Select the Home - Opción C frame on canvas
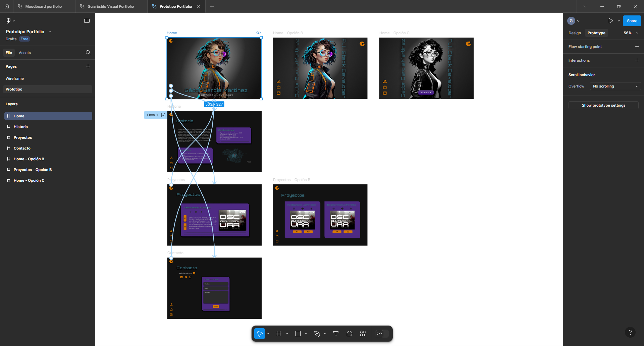Viewport: 644px width, 346px height. (426, 68)
